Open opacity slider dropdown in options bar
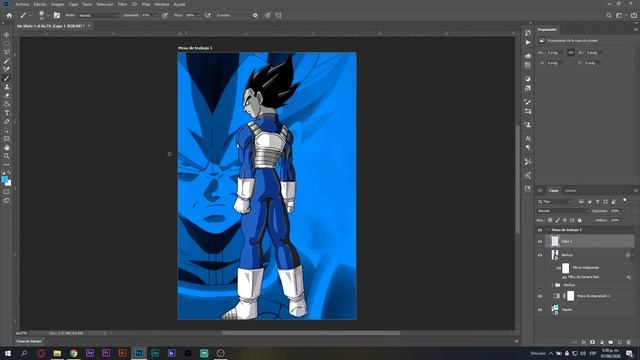Viewport: 640px width, 360px height. (x=156, y=15)
